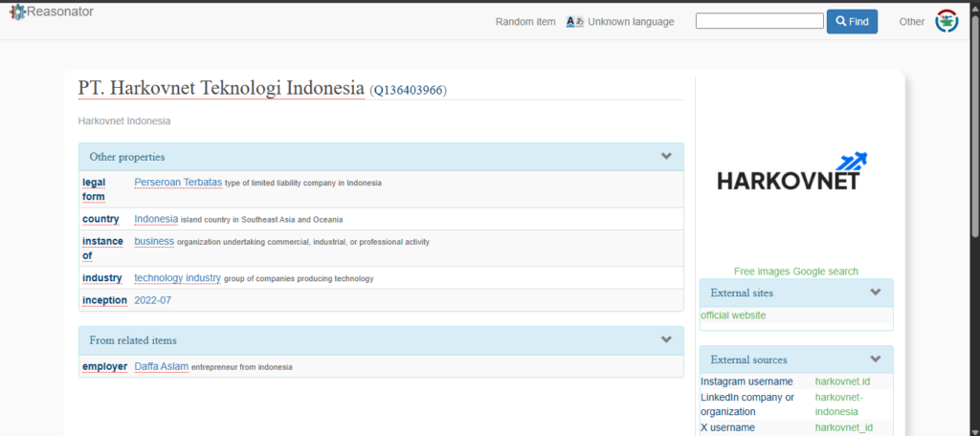Open the official website link

[733, 316]
